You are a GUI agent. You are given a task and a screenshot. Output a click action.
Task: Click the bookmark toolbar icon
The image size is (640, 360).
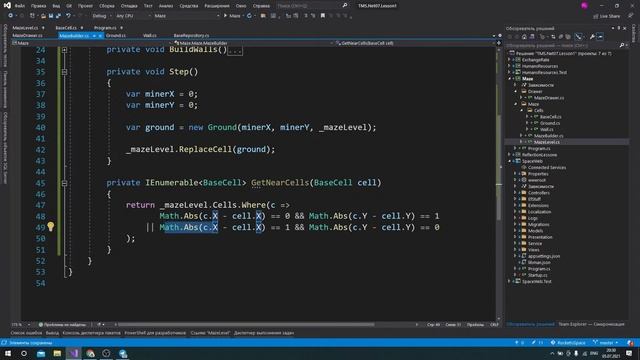[322, 16]
